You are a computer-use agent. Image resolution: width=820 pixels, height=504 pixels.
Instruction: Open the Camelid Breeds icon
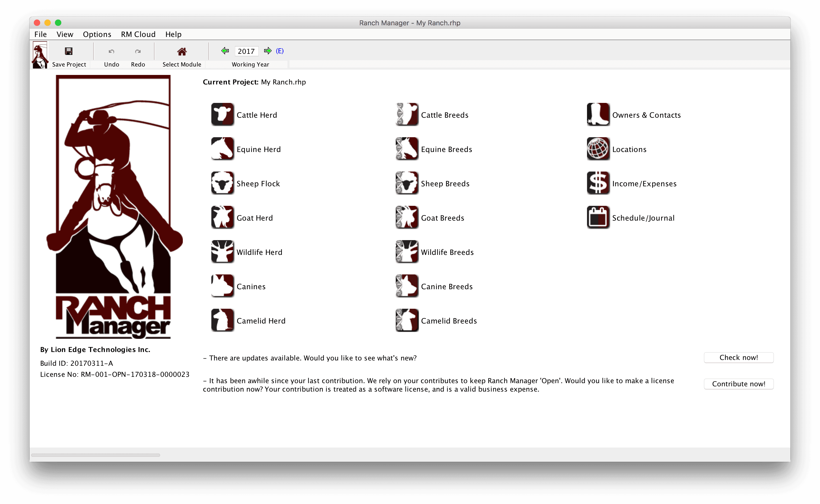point(407,320)
